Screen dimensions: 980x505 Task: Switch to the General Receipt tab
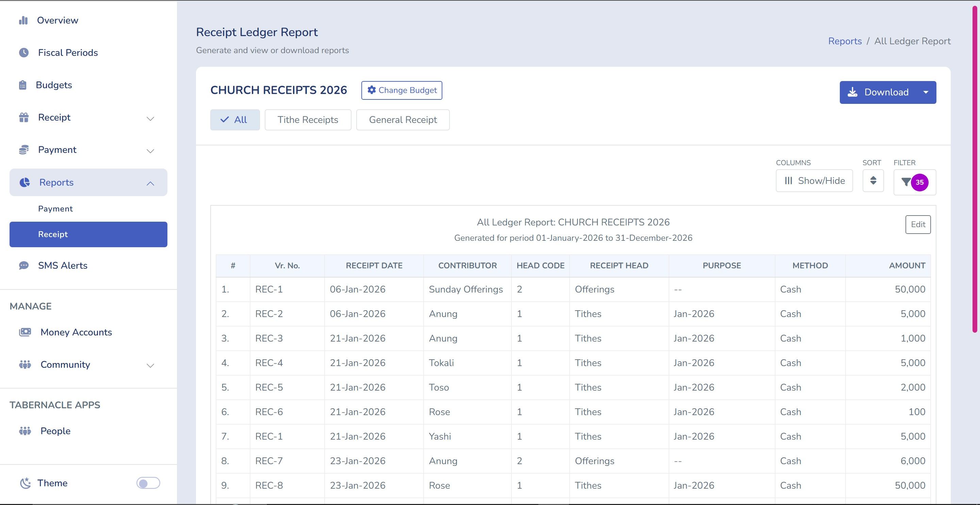coord(403,120)
